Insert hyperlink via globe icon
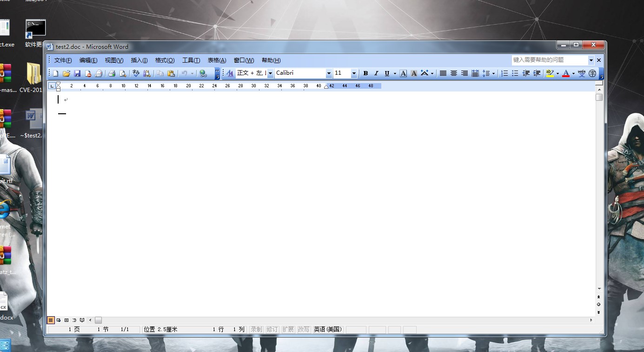The width and height of the screenshot is (644, 352). tap(203, 73)
